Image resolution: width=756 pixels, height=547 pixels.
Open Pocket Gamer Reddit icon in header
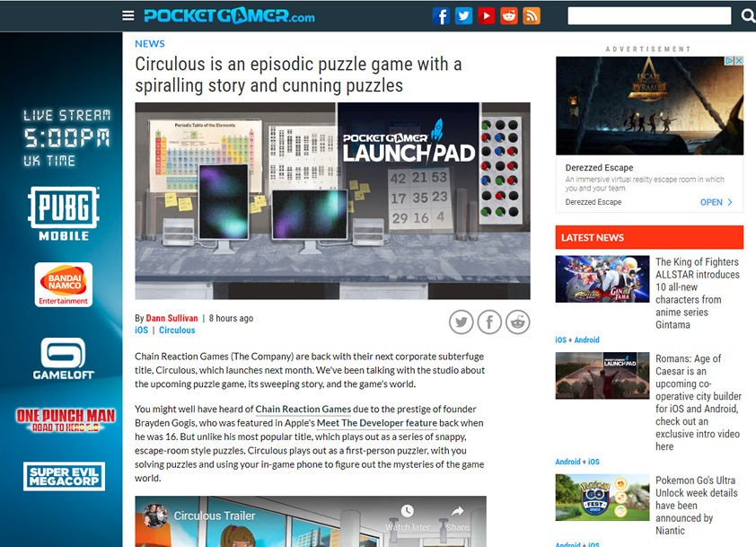point(509,16)
